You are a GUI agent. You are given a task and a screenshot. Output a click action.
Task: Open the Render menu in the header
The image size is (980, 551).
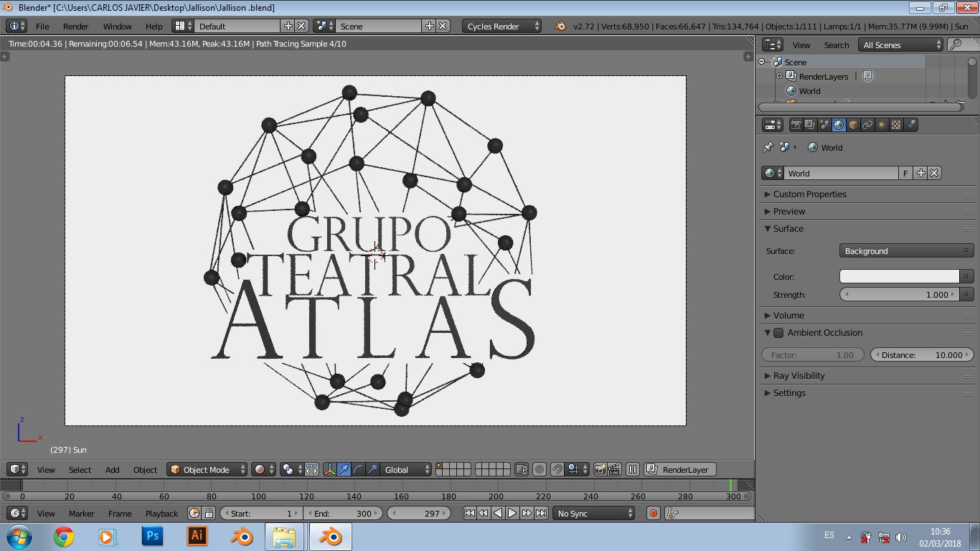[75, 26]
